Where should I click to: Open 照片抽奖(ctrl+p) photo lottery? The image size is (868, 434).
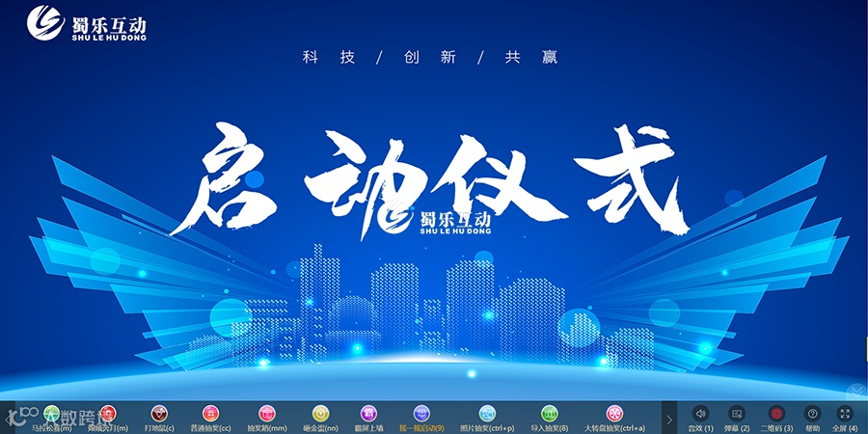[487, 414]
